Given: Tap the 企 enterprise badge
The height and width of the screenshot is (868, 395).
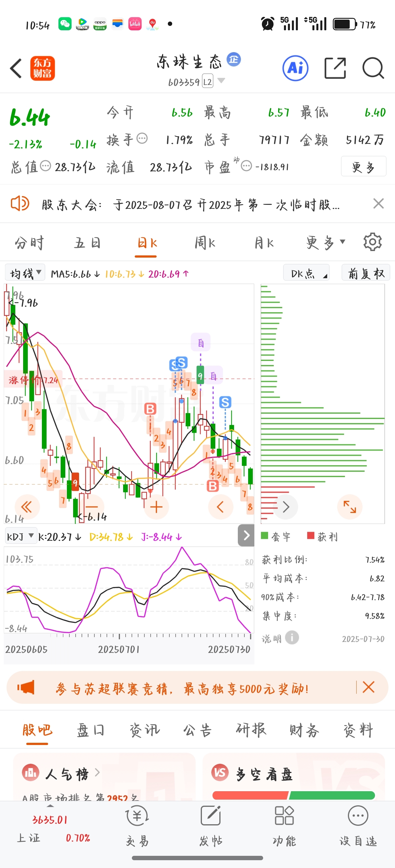Looking at the screenshot, I should coord(233,60).
